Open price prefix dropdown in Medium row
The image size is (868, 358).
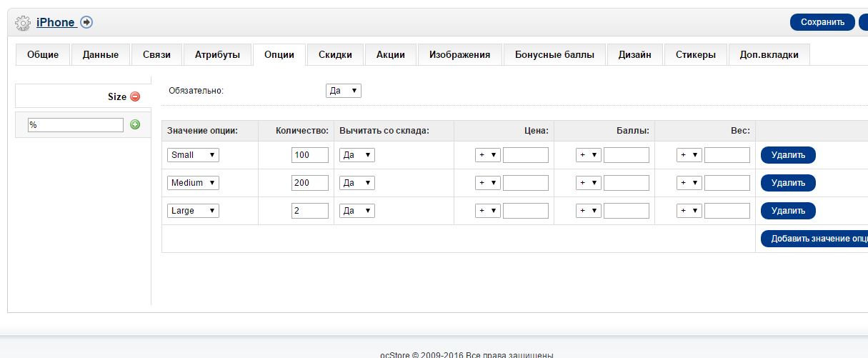[488, 183]
